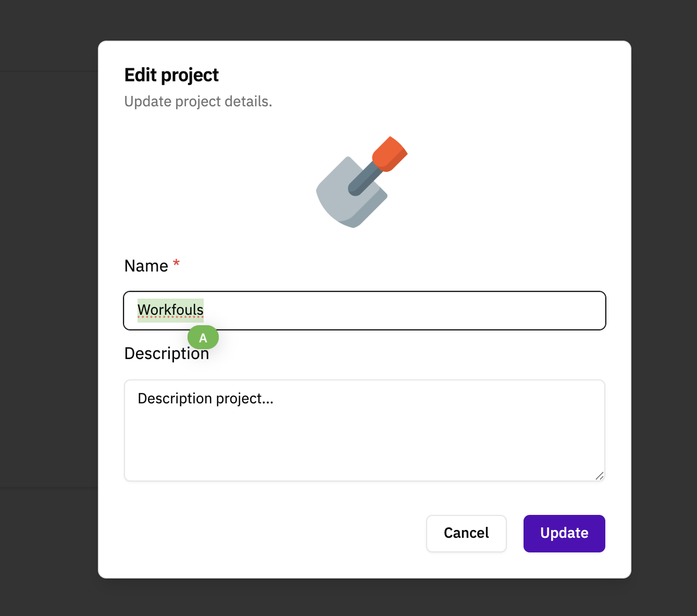Click the "Update project details." subtitle
The height and width of the screenshot is (616, 697).
198,102
